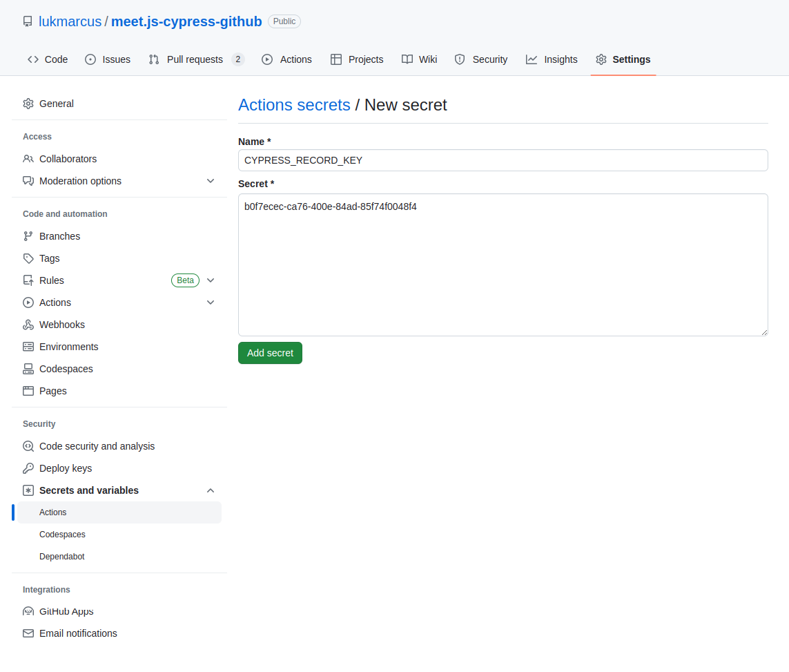
Task: Click the Public visibility badge
Action: tap(284, 21)
